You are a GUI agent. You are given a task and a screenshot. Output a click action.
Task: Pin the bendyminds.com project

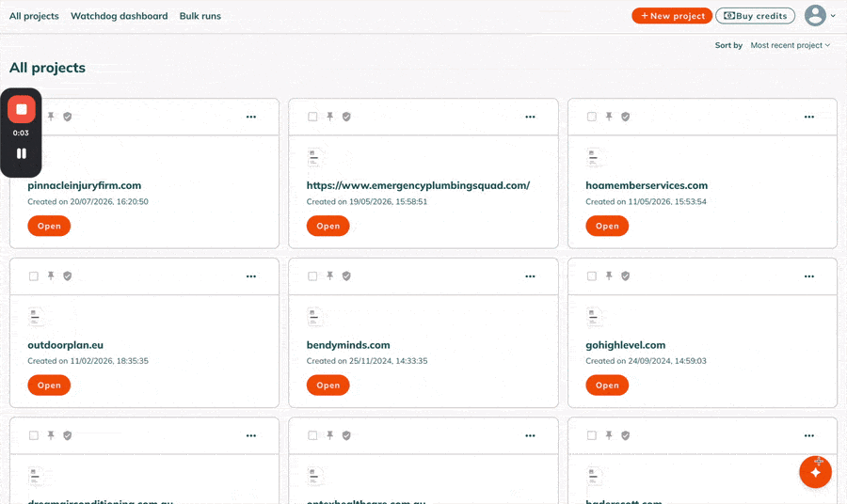(329, 276)
